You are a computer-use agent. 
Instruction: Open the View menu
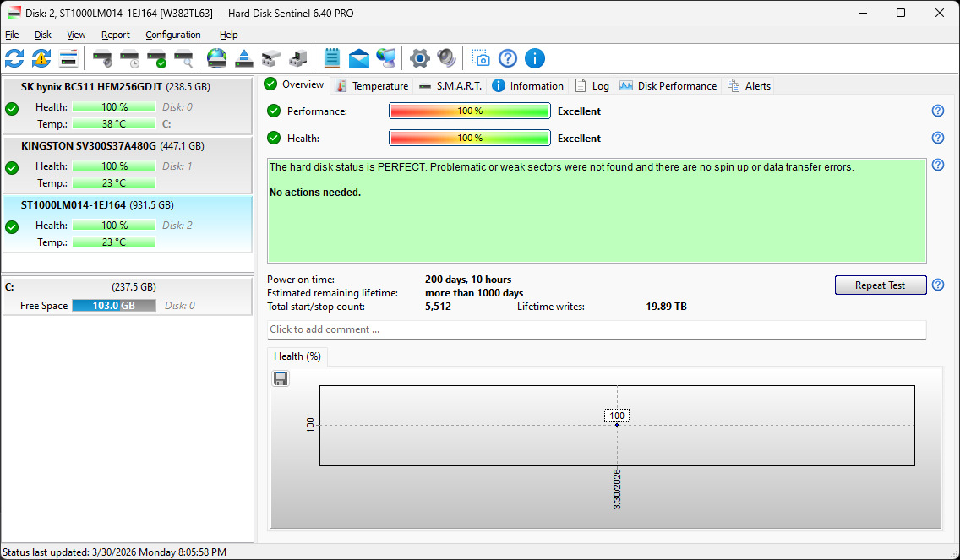point(77,35)
